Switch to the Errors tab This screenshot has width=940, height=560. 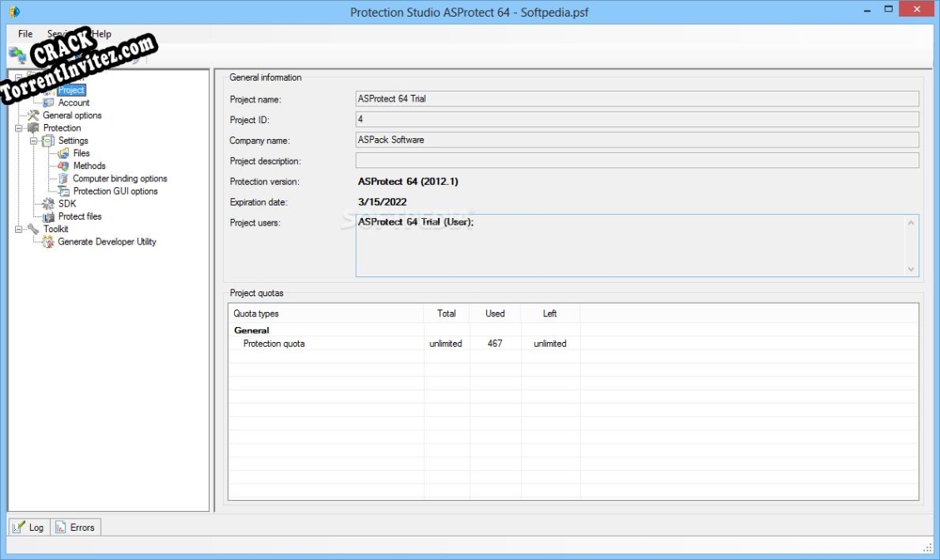point(76,527)
